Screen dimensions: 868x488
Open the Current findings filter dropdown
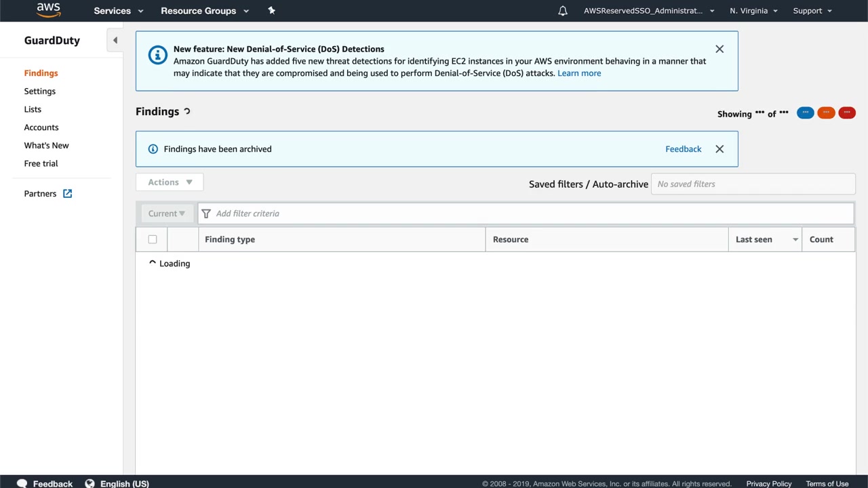point(166,213)
